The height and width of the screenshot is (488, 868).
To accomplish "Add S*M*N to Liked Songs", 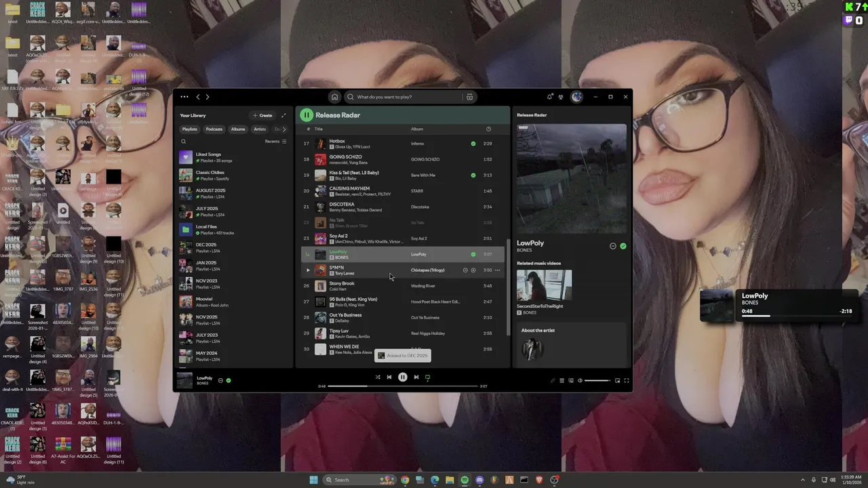I will tap(473, 270).
